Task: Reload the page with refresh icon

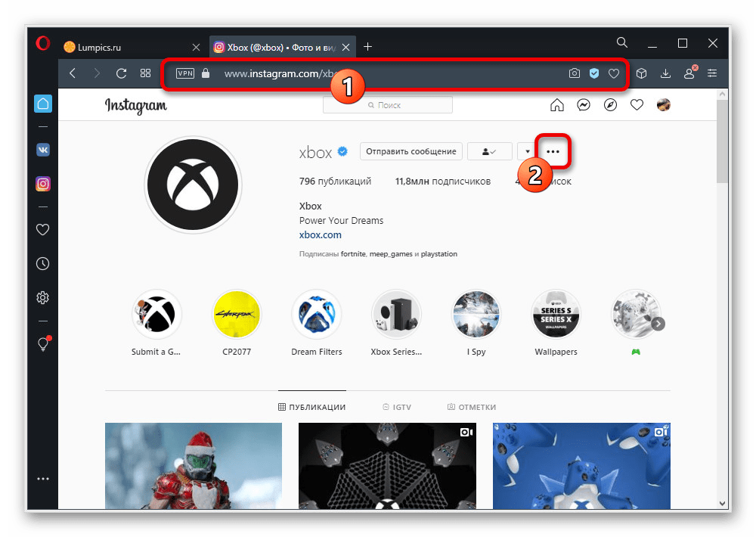Action: pos(122,73)
